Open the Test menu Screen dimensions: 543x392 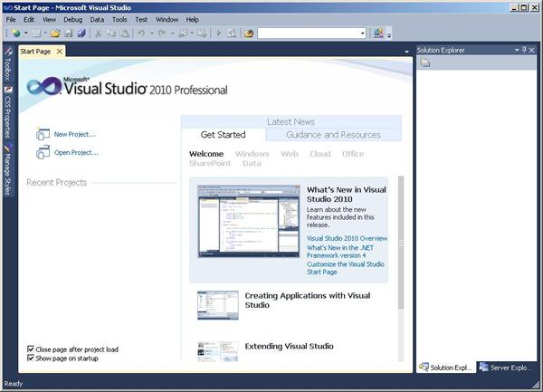point(141,19)
